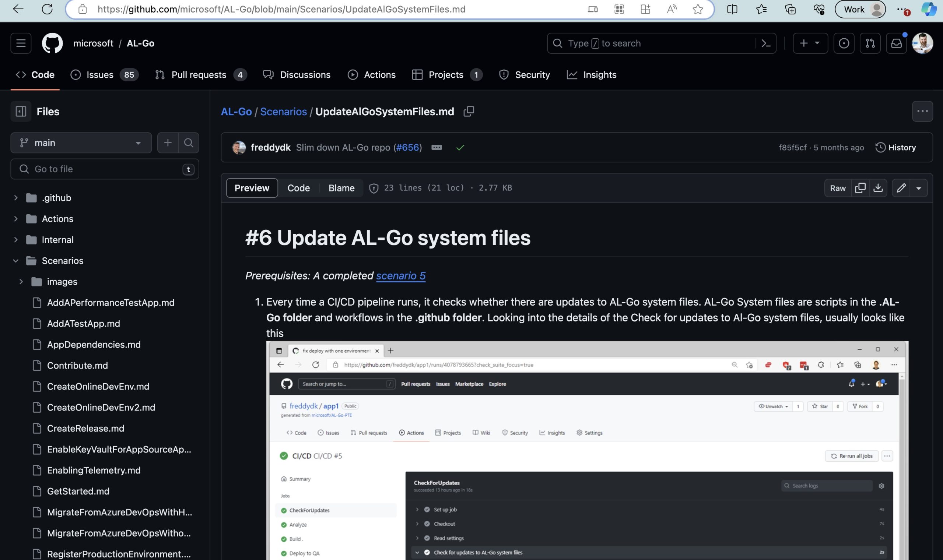This screenshot has width=943, height=560.
Task: Click the download raw file icon
Action: [x=878, y=188]
